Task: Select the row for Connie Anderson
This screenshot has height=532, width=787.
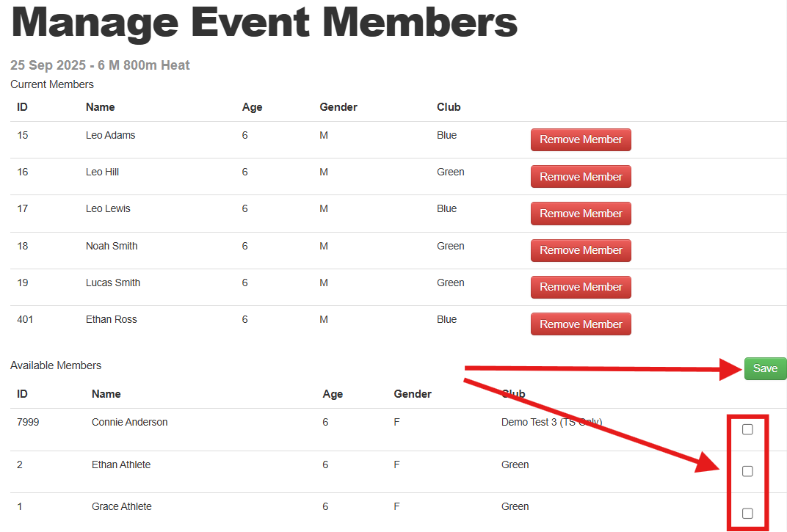Action: [294, 422]
